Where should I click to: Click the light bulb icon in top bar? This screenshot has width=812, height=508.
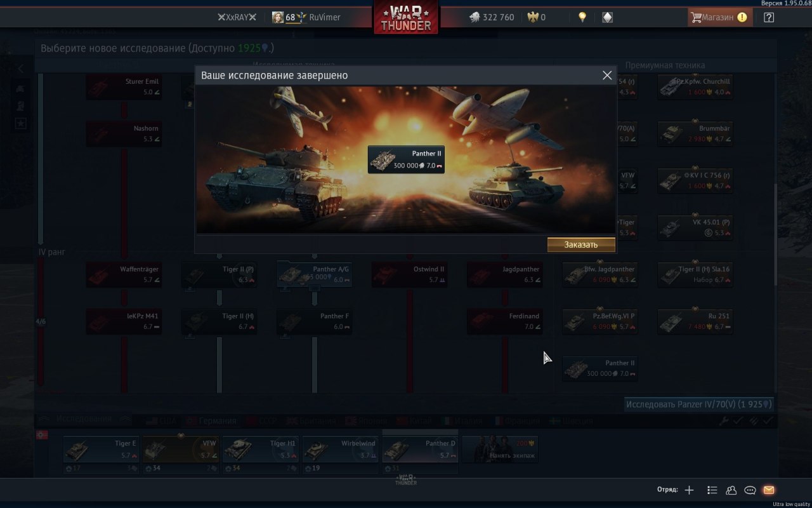[x=582, y=17]
